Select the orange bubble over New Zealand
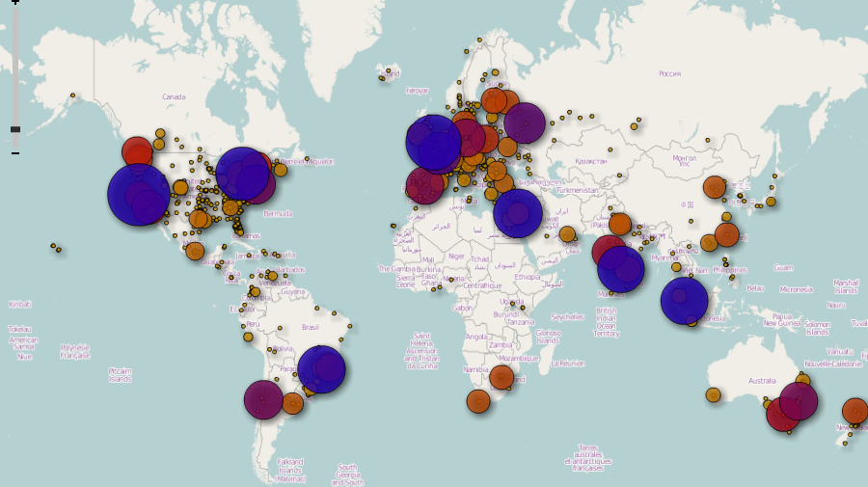The width and height of the screenshot is (868, 487). [x=854, y=411]
